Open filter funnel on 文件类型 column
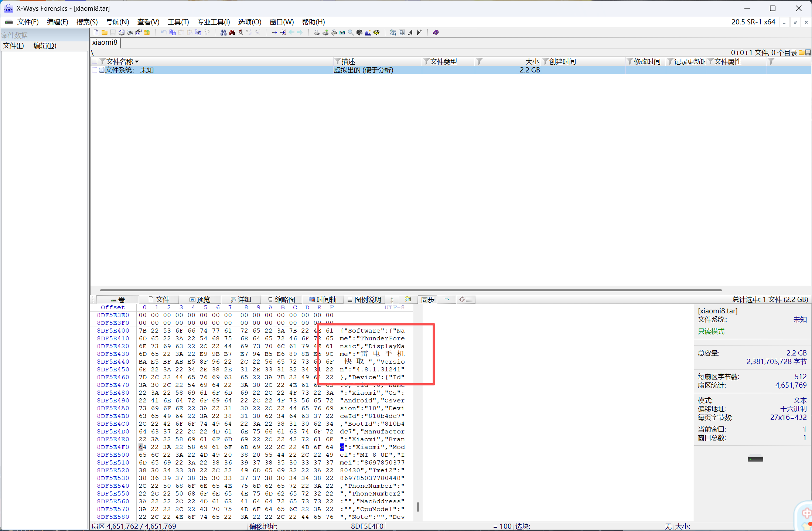The image size is (812, 531). (426, 61)
